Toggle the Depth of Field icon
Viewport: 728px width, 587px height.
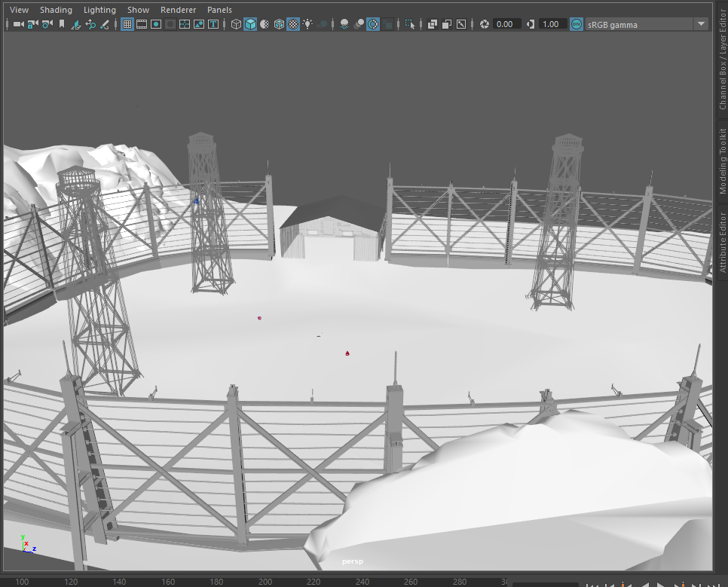point(387,24)
